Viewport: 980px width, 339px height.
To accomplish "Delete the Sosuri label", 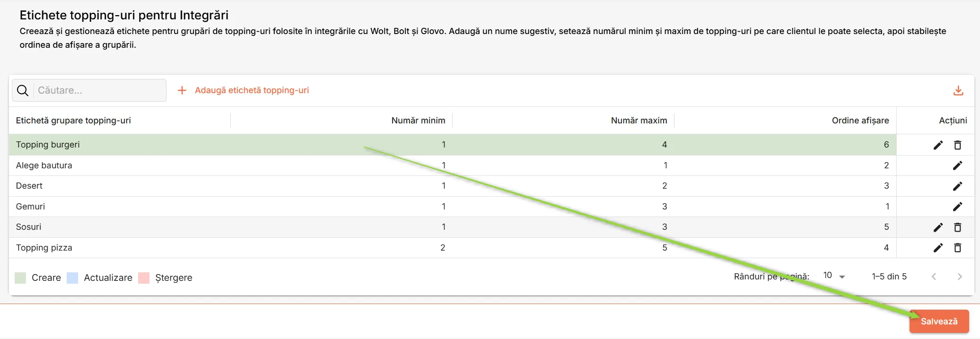I will (x=957, y=227).
